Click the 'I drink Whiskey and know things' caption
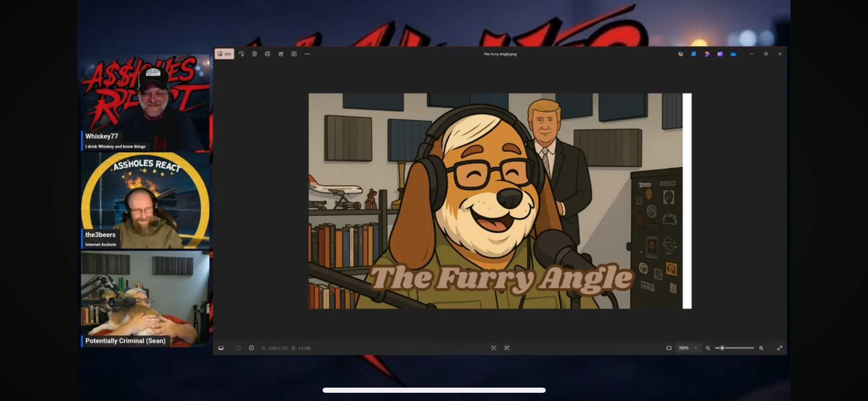The height and width of the screenshot is (401, 868). point(115,146)
